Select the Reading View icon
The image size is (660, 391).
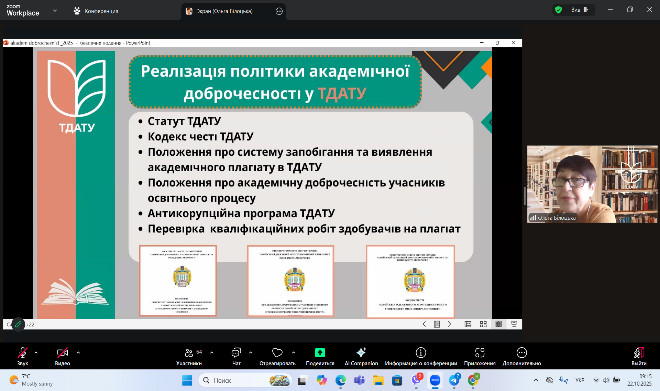[x=499, y=324]
